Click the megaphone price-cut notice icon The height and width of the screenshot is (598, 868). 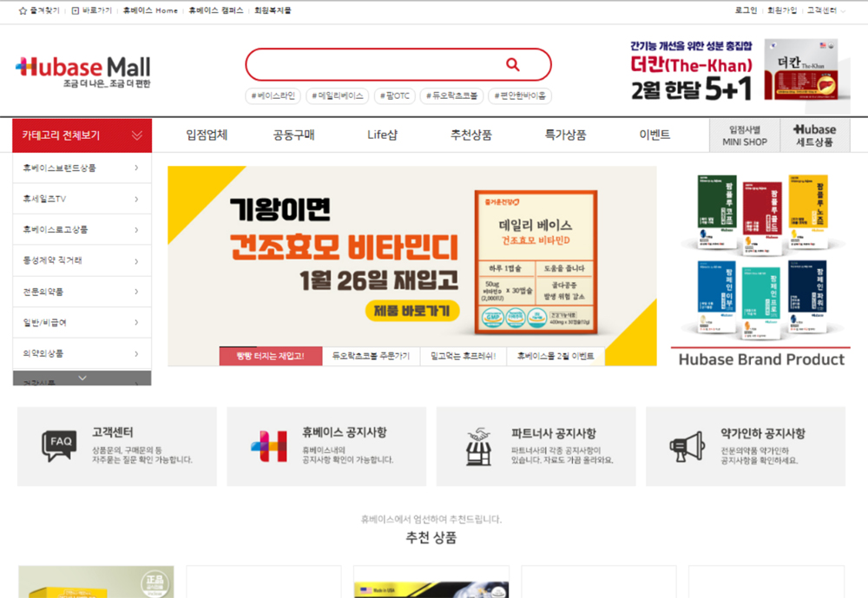[687, 446]
